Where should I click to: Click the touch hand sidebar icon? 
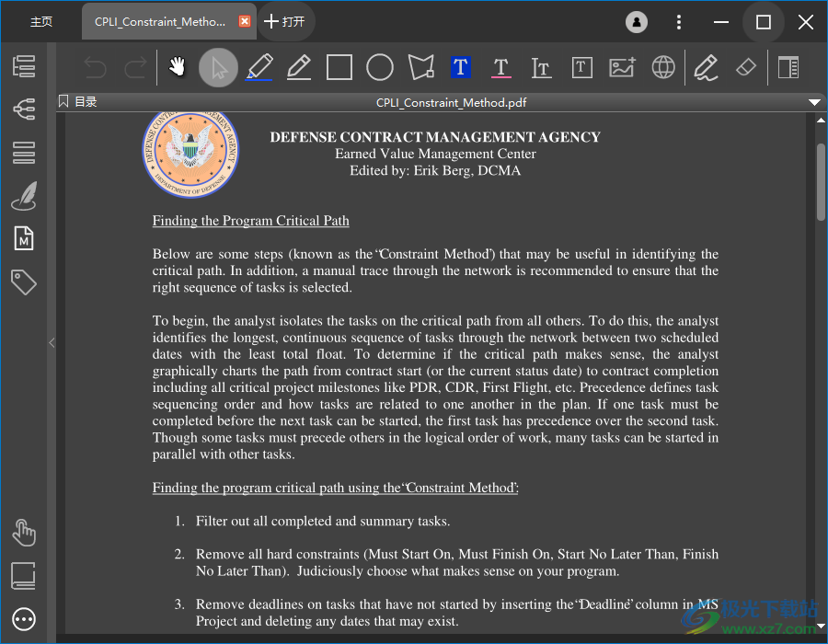(x=24, y=533)
